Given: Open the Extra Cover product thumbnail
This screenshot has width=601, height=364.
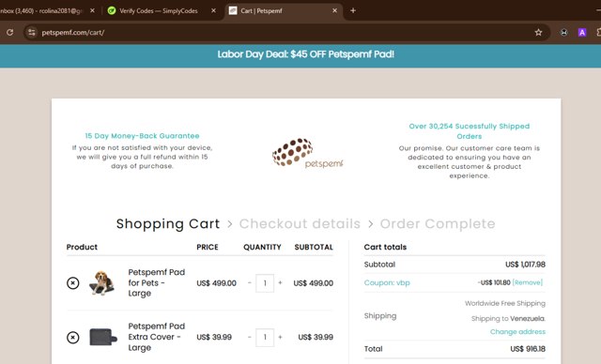Looking at the screenshot, I should [x=102, y=337].
